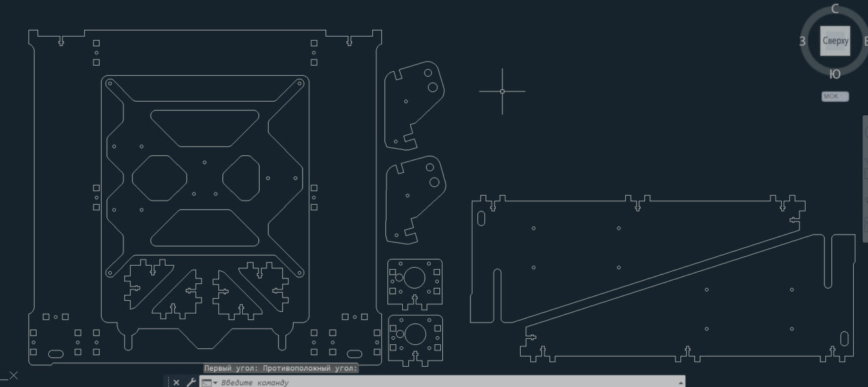Click the command line grip handle

click(x=167, y=382)
